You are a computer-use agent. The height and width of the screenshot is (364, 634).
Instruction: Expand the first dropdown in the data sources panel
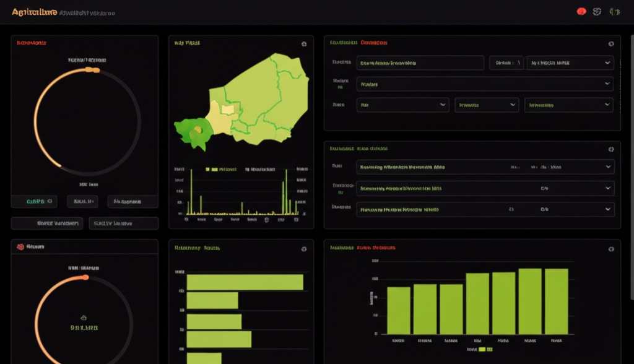pos(484,167)
